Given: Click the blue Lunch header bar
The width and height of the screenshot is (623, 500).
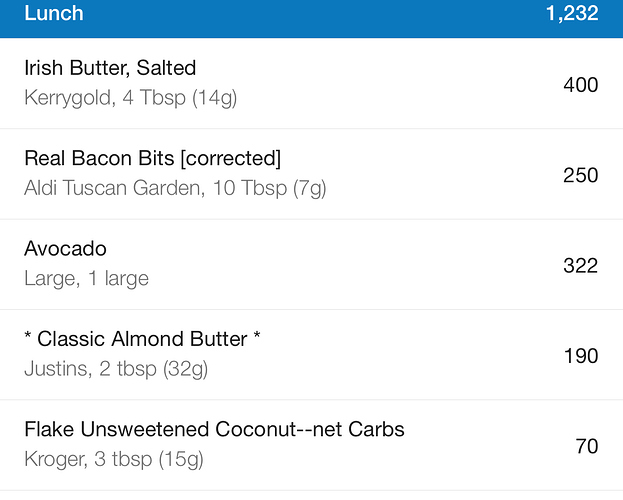Looking at the screenshot, I should coord(312,19).
